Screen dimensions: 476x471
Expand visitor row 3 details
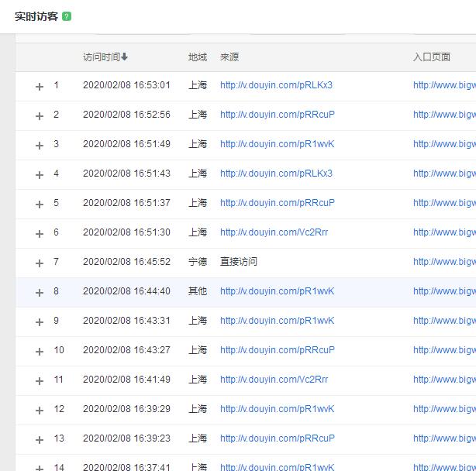40,146
